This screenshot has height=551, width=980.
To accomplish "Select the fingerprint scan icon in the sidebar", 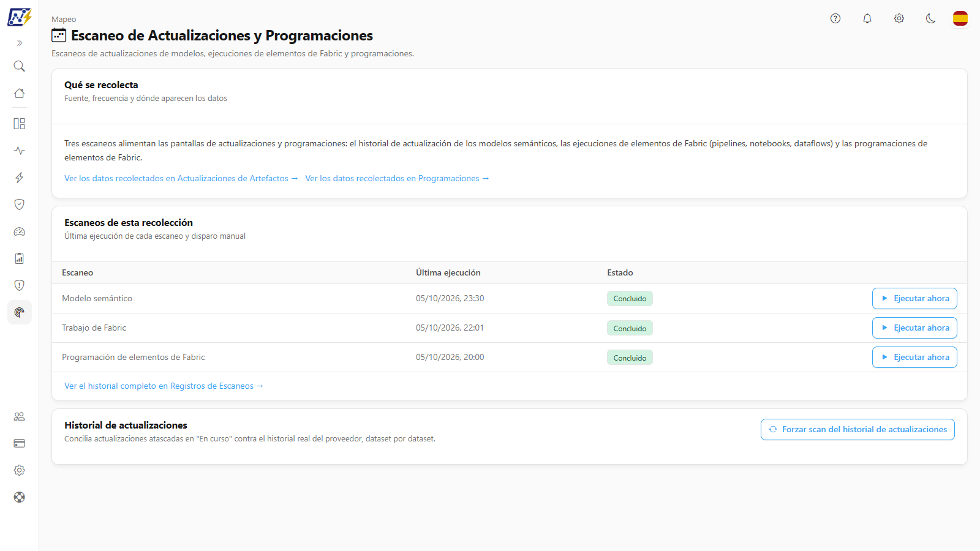I will (20, 312).
